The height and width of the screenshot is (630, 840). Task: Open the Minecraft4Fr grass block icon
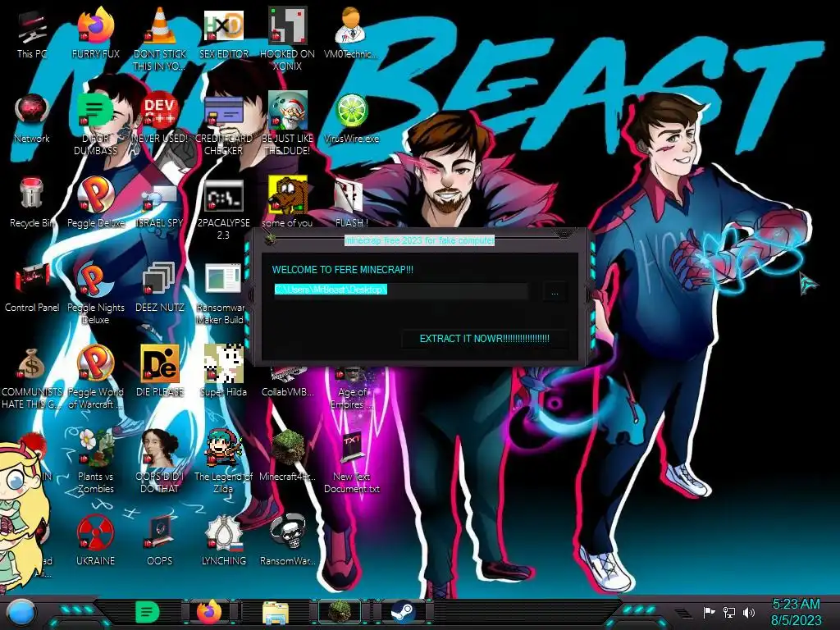pyautogui.click(x=287, y=448)
